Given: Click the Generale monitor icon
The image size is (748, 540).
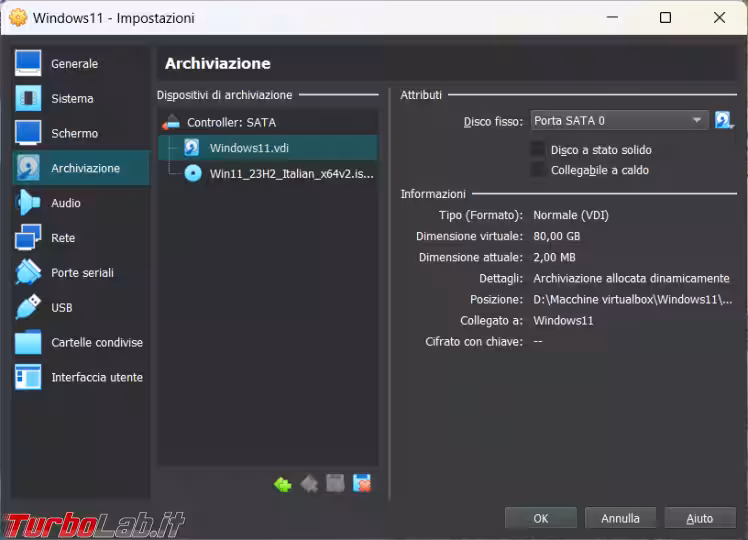Looking at the screenshot, I should point(28,63).
